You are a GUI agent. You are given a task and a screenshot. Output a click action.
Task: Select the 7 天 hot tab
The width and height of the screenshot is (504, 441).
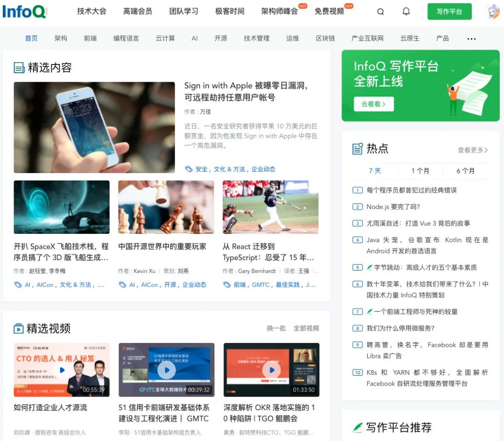point(375,171)
